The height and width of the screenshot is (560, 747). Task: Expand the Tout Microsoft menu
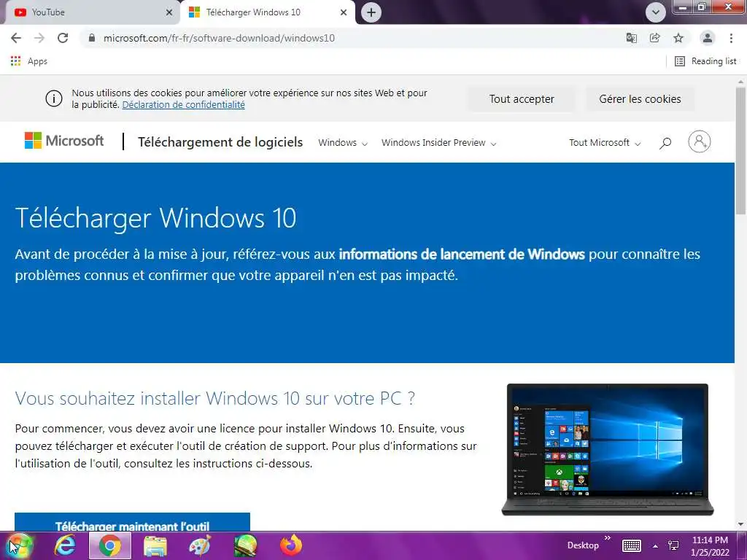pos(605,142)
